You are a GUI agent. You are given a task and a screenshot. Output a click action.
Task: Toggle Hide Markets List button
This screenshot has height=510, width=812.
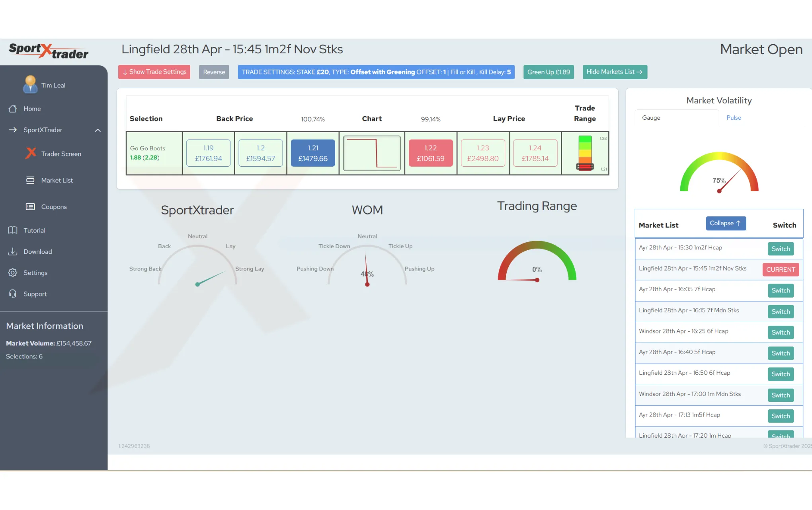pos(615,72)
